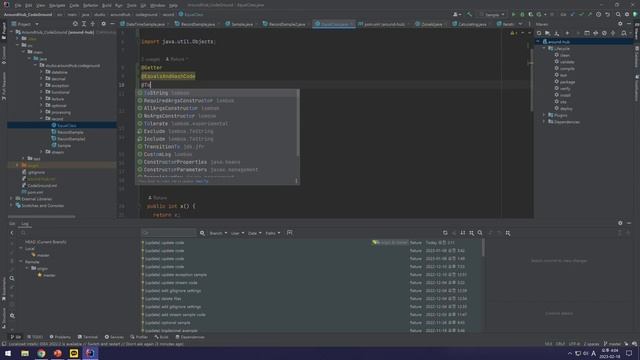Open run configuration dropdown Sample
The height and width of the screenshot is (360, 640).
pyautogui.click(x=492, y=14)
